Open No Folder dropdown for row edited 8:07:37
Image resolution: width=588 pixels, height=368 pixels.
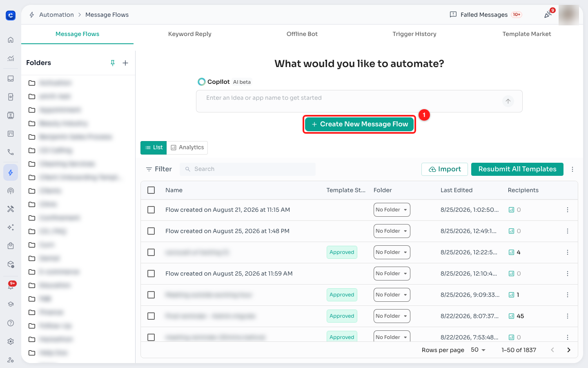(x=392, y=316)
